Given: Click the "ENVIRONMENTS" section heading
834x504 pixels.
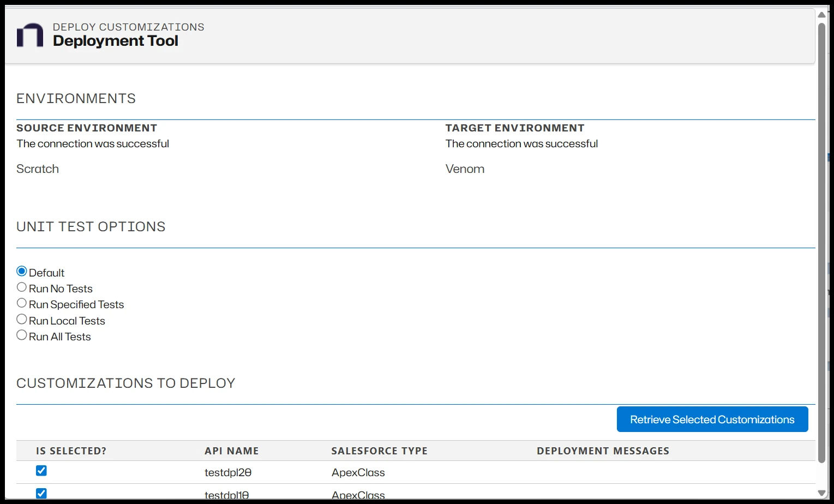Looking at the screenshot, I should [x=76, y=98].
